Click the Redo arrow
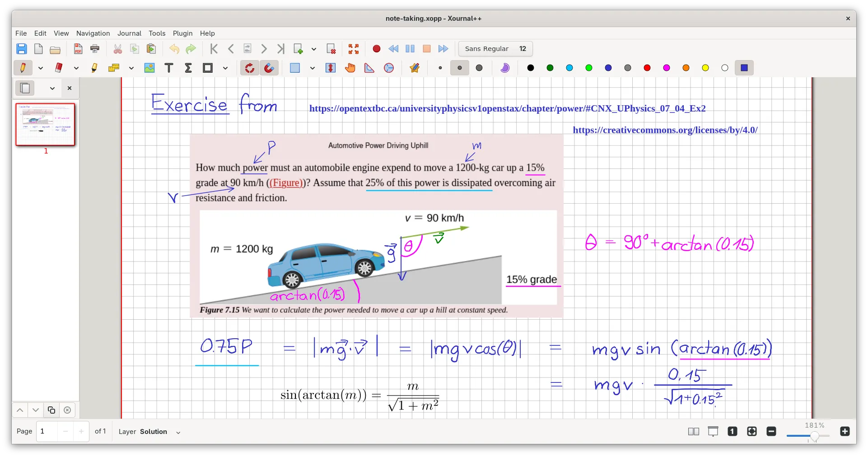 pos(191,49)
